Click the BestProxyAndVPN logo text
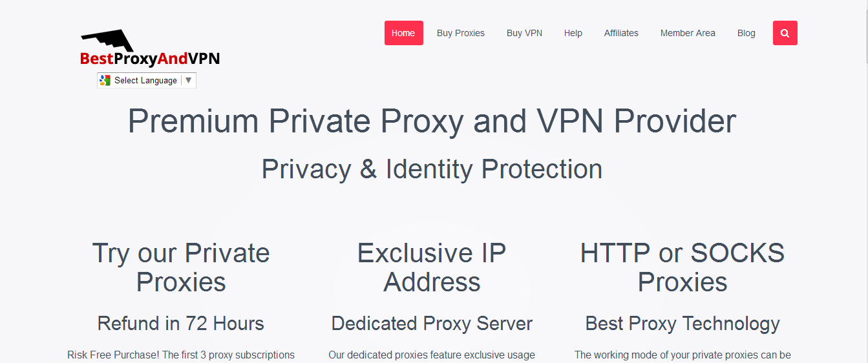The height and width of the screenshot is (363, 868). (150, 59)
